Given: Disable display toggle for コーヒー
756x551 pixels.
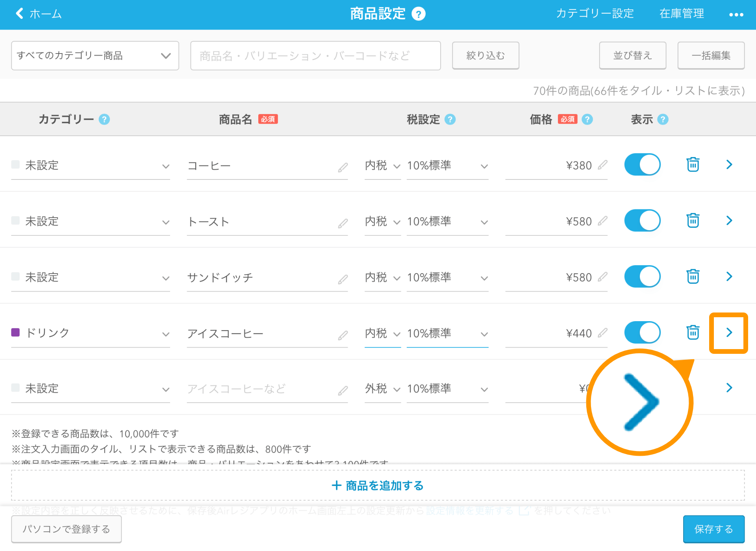Looking at the screenshot, I should click(x=642, y=165).
